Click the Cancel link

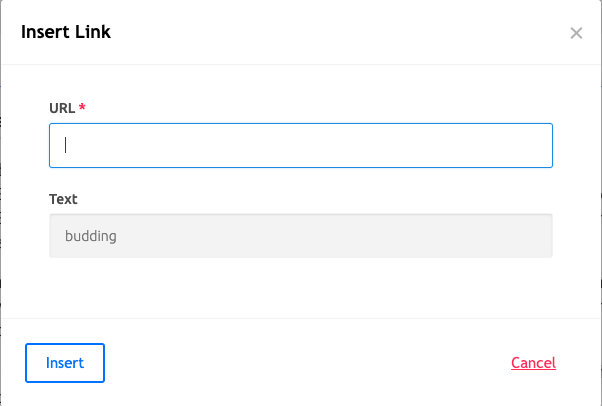point(533,363)
